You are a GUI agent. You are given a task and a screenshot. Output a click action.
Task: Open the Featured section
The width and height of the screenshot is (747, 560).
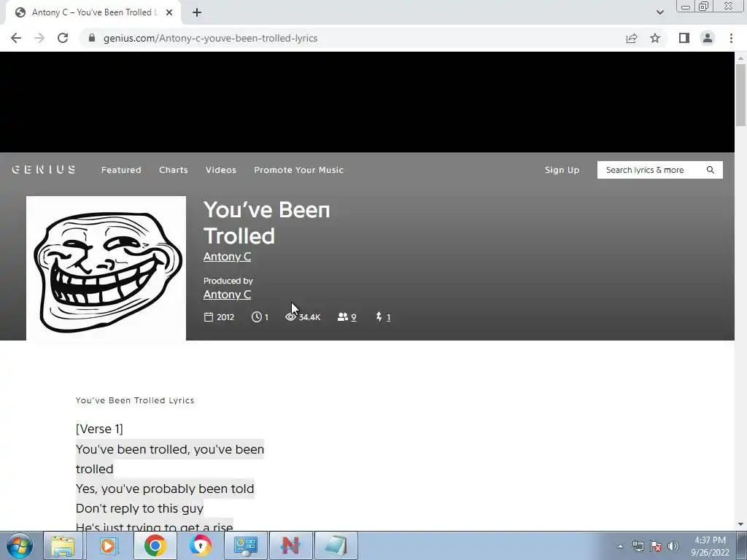pos(121,170)
